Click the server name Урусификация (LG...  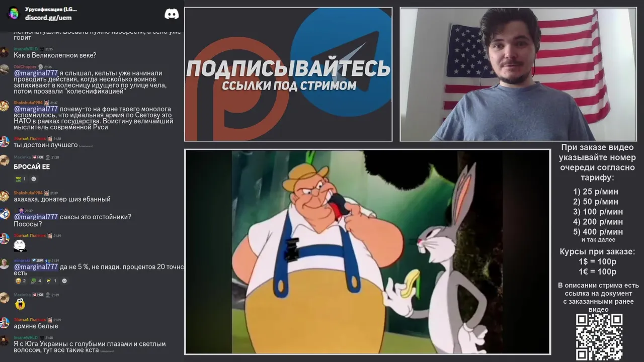point(51,9)
